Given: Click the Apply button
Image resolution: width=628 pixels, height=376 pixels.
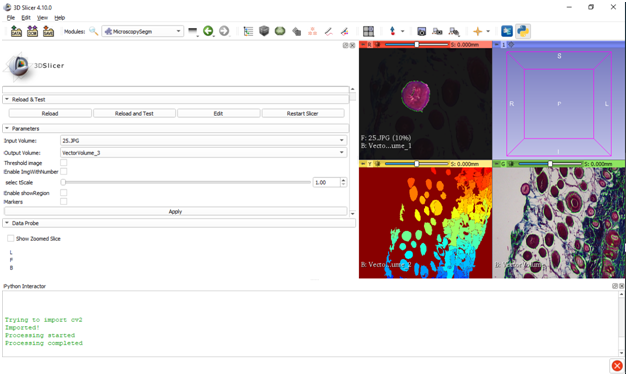Looking at the screenshot, I should coord(175,211).
